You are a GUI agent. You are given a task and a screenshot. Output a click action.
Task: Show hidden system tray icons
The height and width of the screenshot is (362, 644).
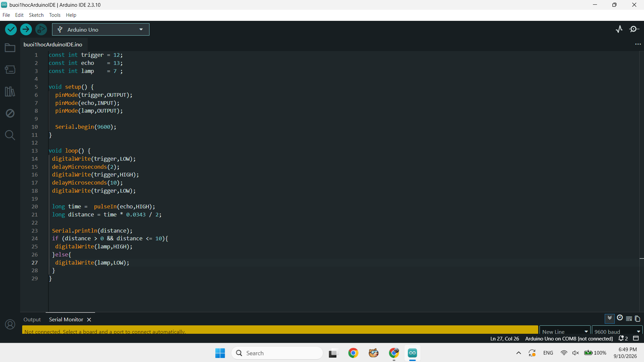click(519, 353)
